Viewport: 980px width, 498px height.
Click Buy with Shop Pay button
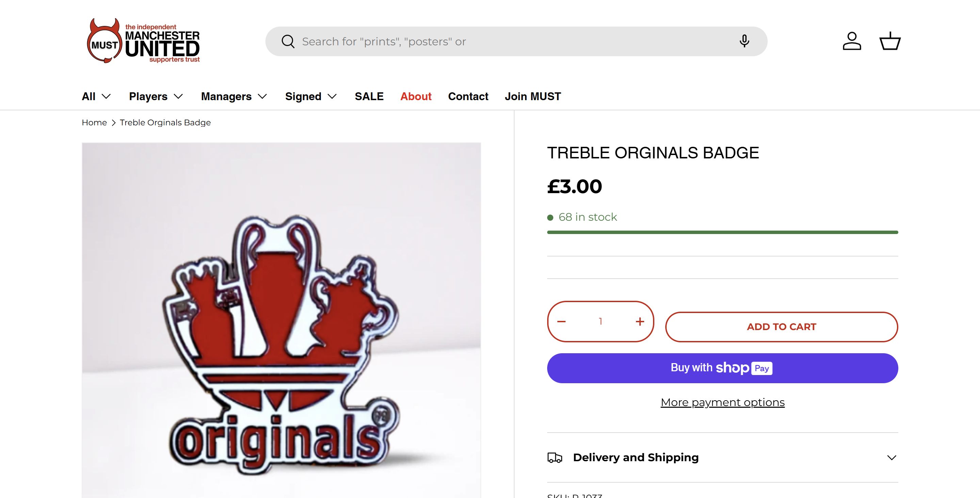(x=722, y=368)
